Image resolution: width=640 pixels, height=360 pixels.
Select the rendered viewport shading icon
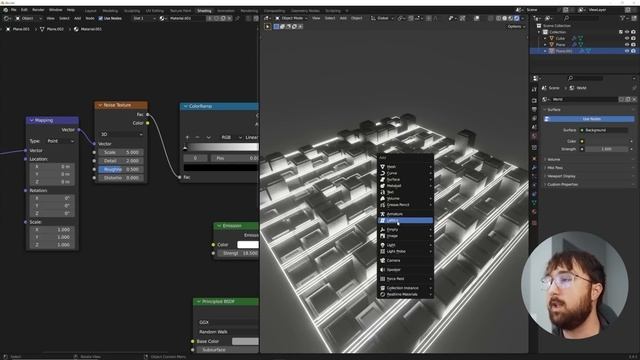click(x=516, y=18)
